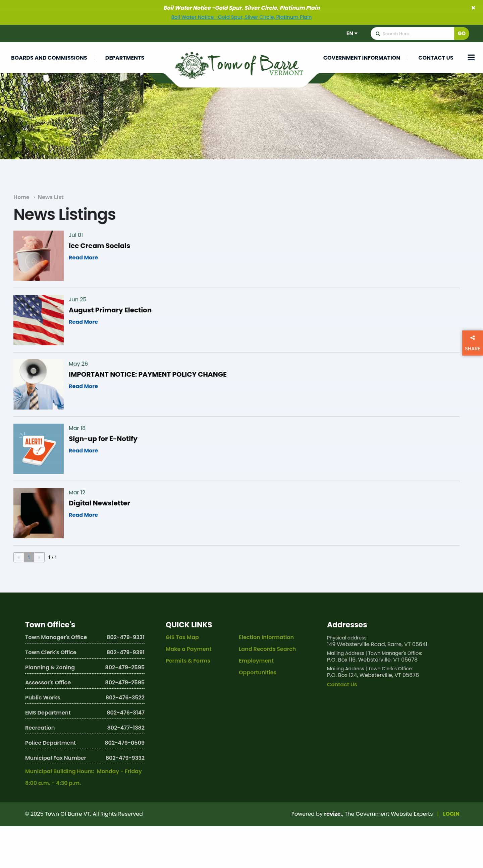
Task: Open Employment Opportunities link
Action: coord(257,667)
